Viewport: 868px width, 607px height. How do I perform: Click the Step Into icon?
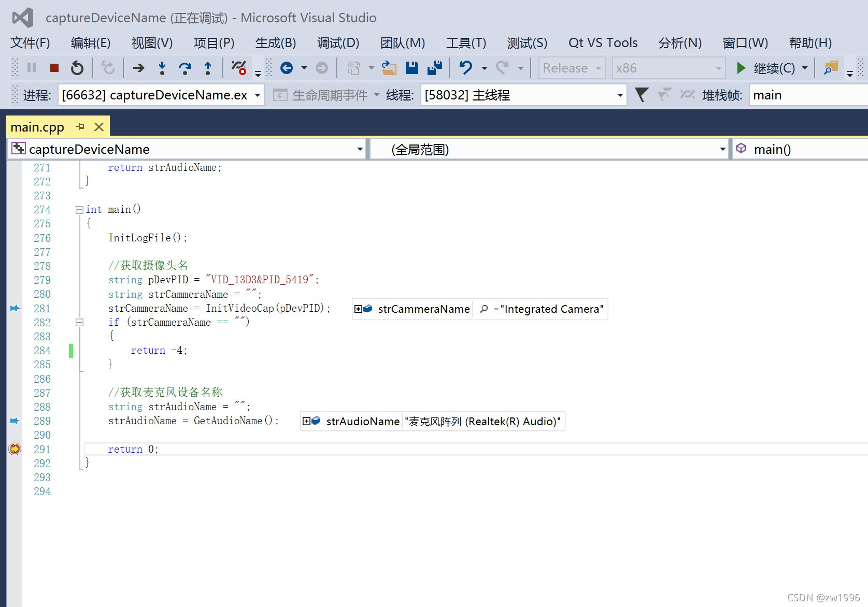162,68
